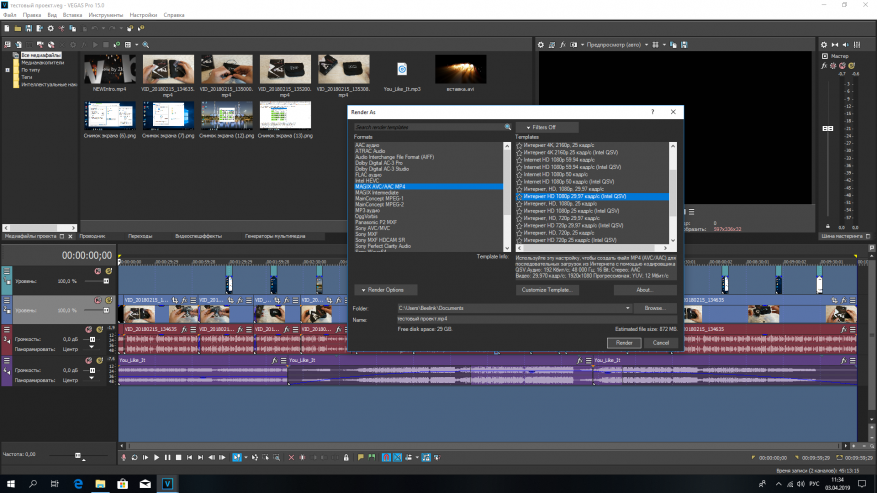The width and height of the screenshot is (877, 493).
Task: Click the Customize Template... button
Action: (548, 290)
